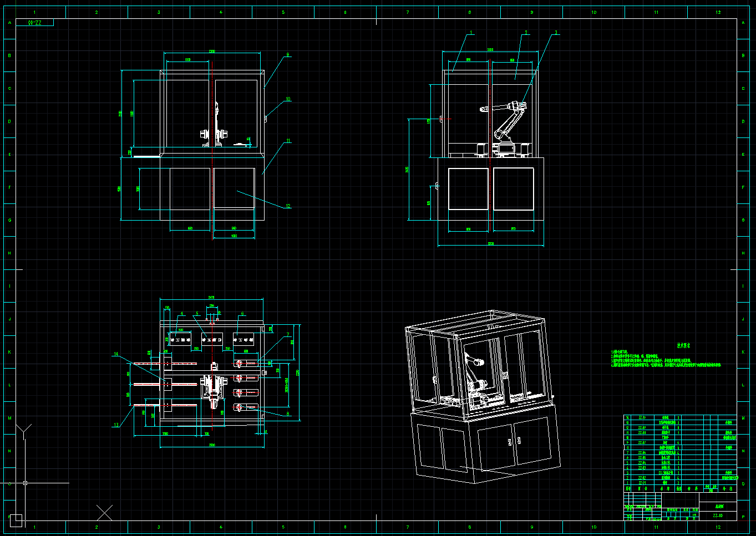Click balloon number 2 on side view
Screen dimensions: 756x536
(526, 33)
